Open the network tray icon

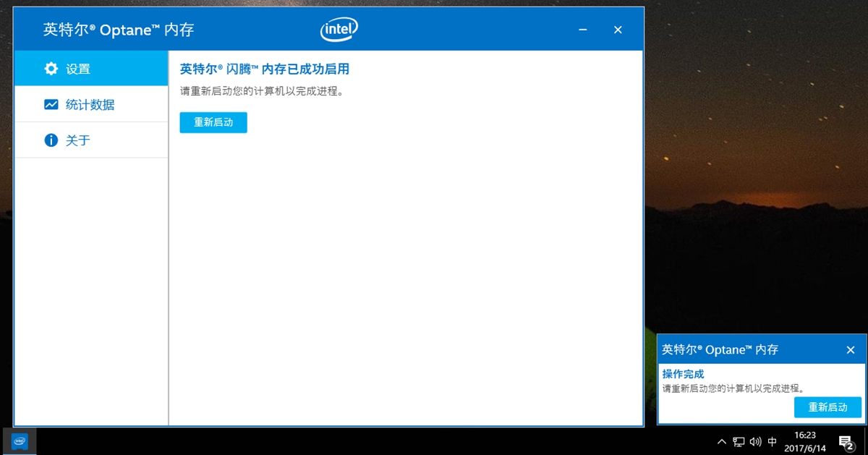(739, 441)
